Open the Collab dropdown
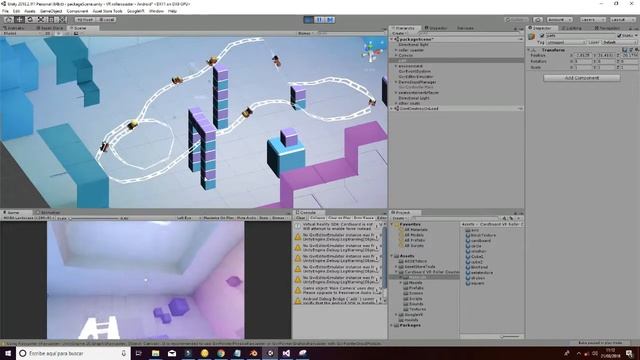The height and width of the screenshot is (360, 640). coord(517,20)
